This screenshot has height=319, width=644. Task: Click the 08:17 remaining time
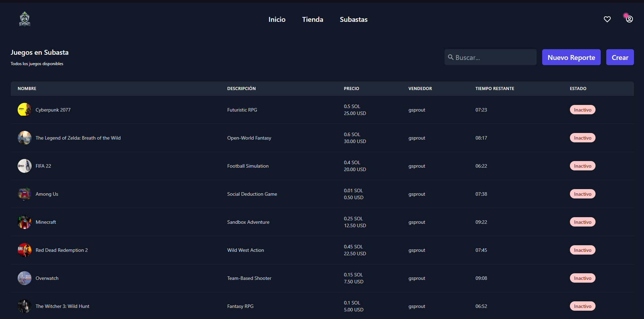tap(481, 138)
